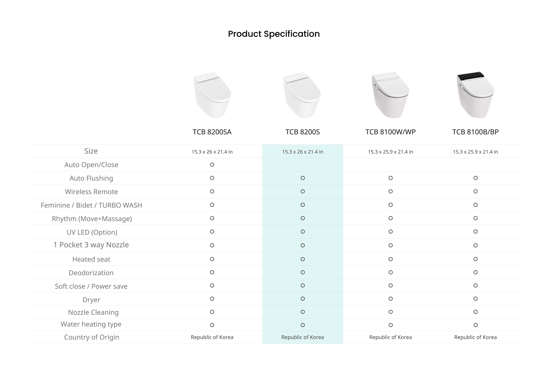Click the Feminine / Bidet / TURBO WASH row label
548x392 pixels.
point(91,205)
